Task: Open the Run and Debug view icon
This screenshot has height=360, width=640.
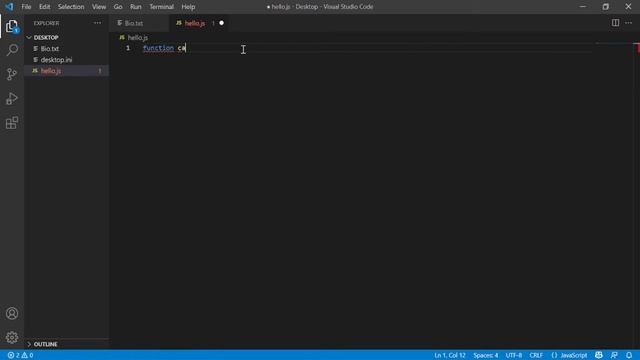Action: [12, 99]
